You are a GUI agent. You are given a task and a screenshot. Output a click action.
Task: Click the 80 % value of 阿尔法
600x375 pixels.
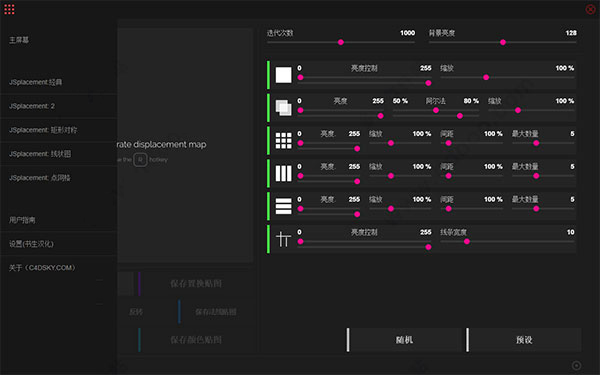point(471,101)
